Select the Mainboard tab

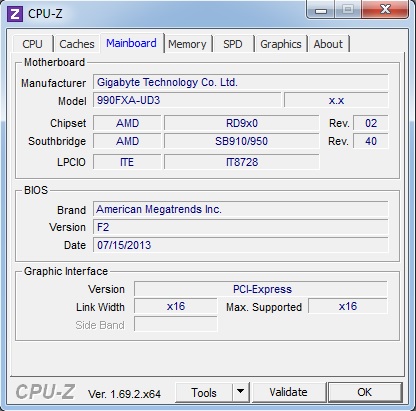click(x=131, y=43)
